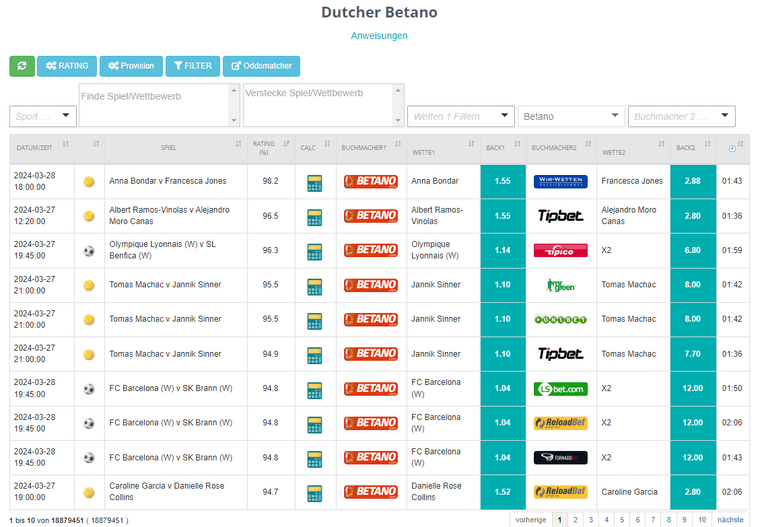Sort by the BUCHMACHER2 column
The height and width of the screenshot is (527, 760).
click(x=561, y=148)
